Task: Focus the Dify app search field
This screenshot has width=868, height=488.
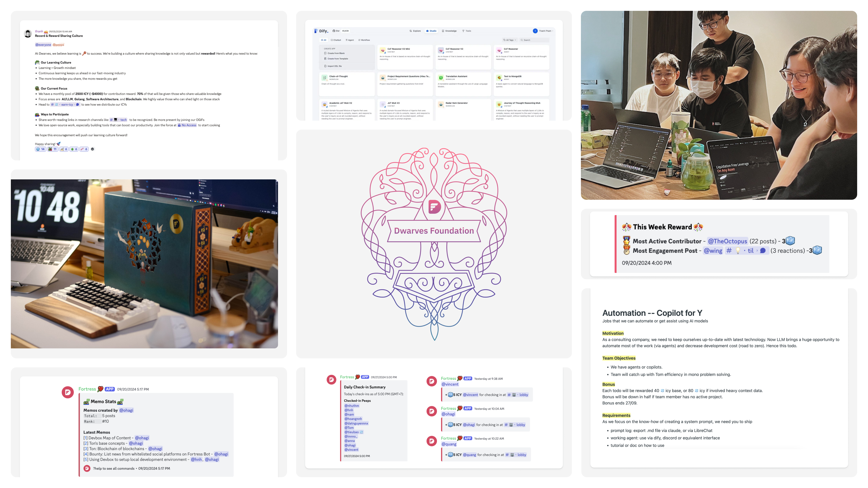Action: click(x=534, y=40)
